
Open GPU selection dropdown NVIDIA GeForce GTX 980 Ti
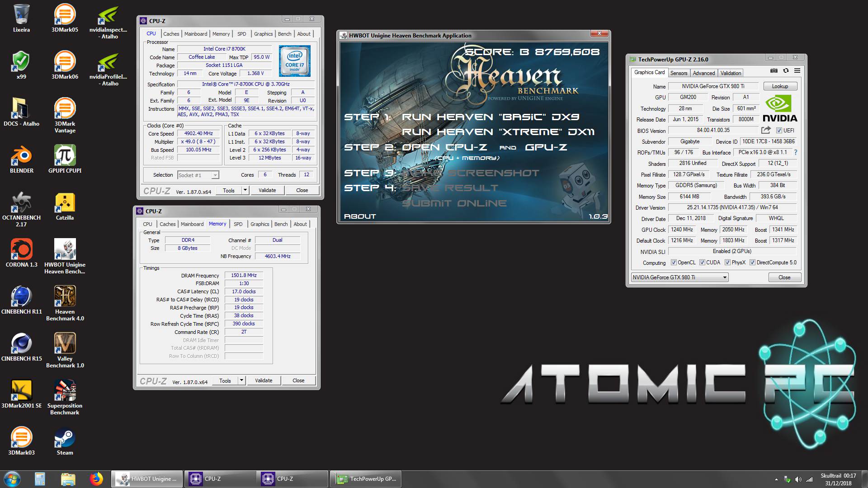coord(679,277)
